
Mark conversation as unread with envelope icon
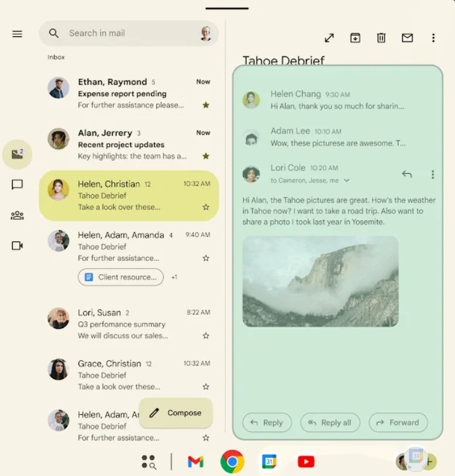click(407, 38)
